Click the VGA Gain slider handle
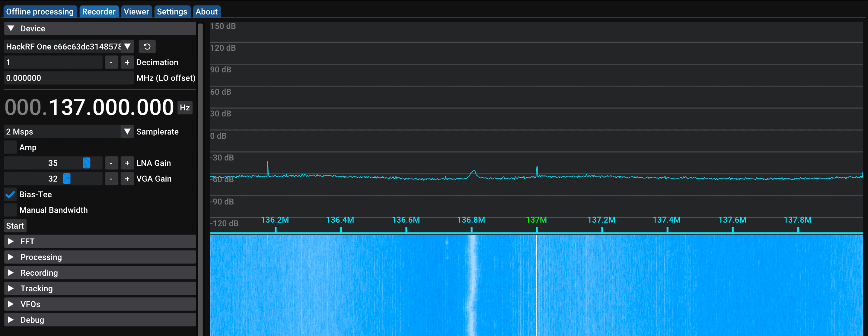 (x=67, y=179)
